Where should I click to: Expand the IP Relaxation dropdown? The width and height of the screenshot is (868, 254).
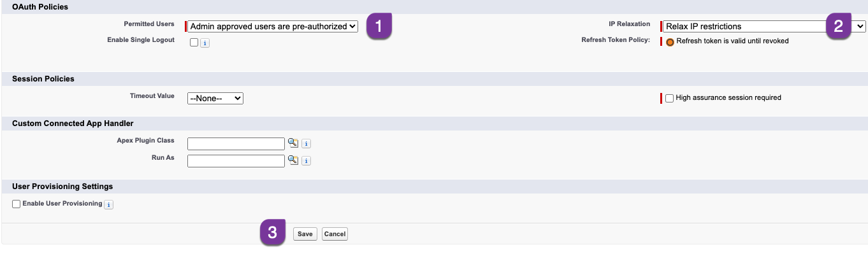[x=764, y=26]
